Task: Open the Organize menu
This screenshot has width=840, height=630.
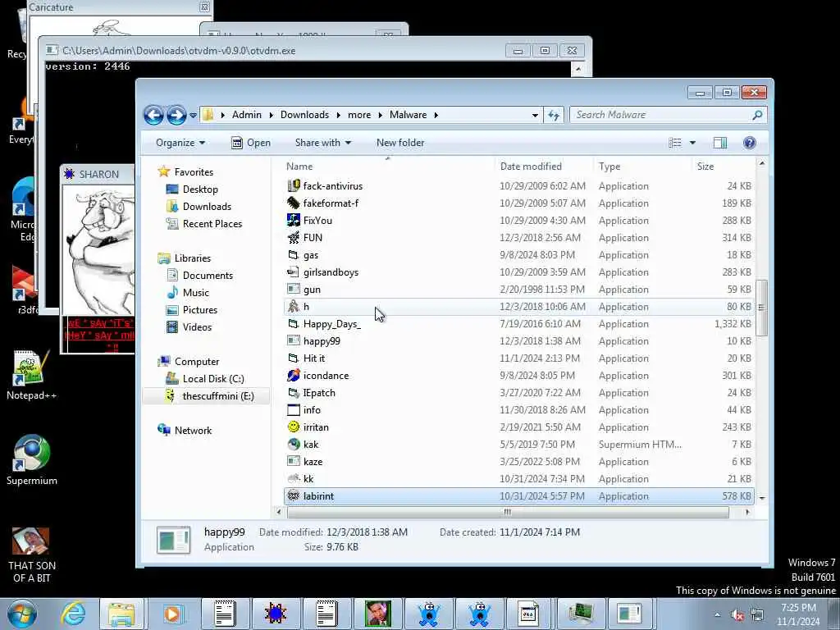Action: pos(180,143)
